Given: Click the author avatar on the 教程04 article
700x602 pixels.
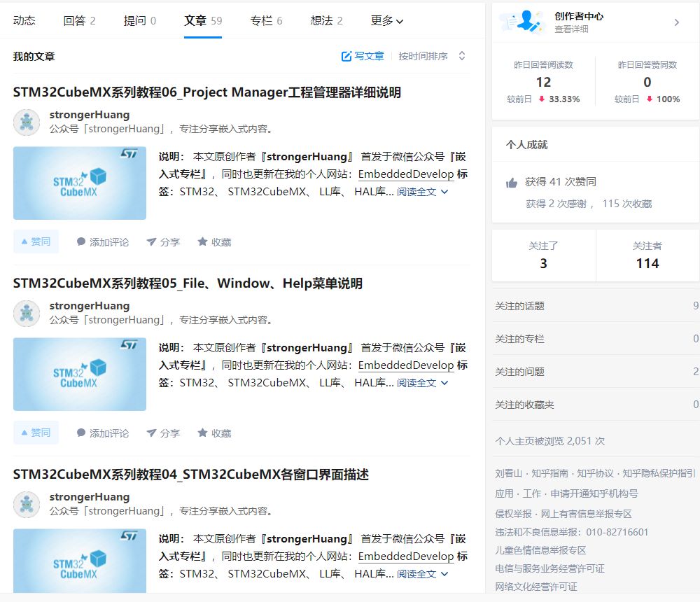Looking at the screenshot, I should coord(27,504).
